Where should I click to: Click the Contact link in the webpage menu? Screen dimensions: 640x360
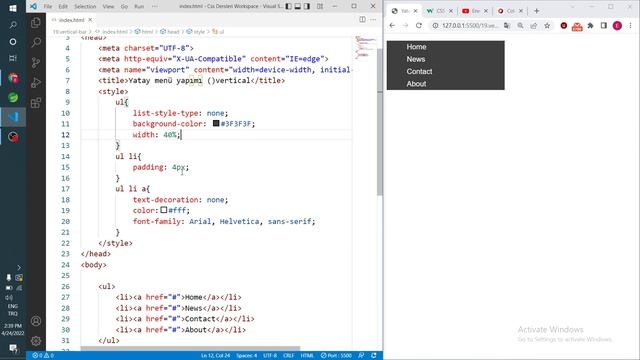(x=419, y=71)
